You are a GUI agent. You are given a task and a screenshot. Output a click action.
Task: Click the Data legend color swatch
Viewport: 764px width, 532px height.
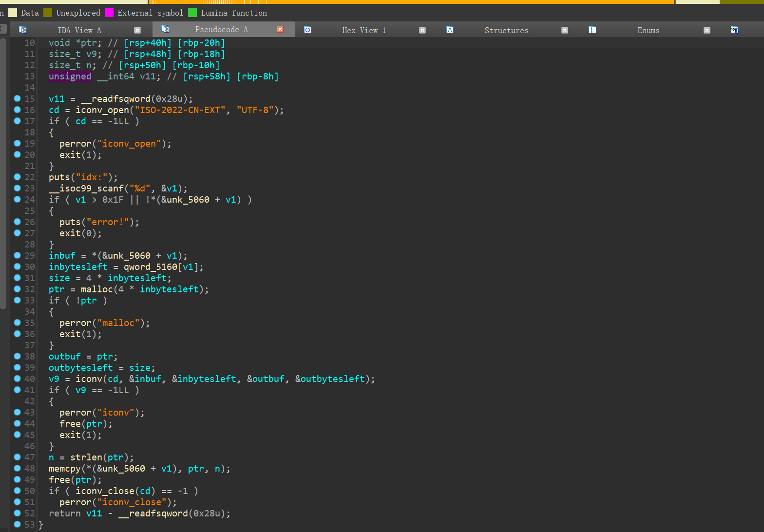tap(13, 13)
